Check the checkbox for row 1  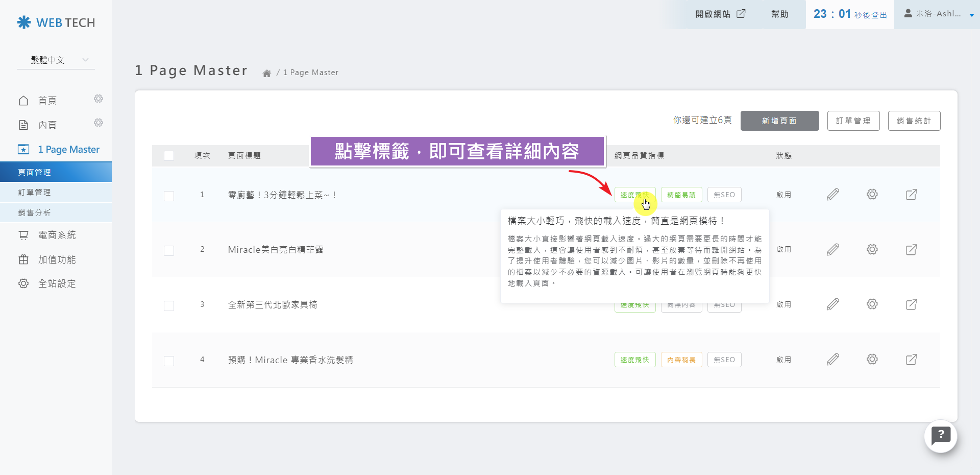point(169,196)
